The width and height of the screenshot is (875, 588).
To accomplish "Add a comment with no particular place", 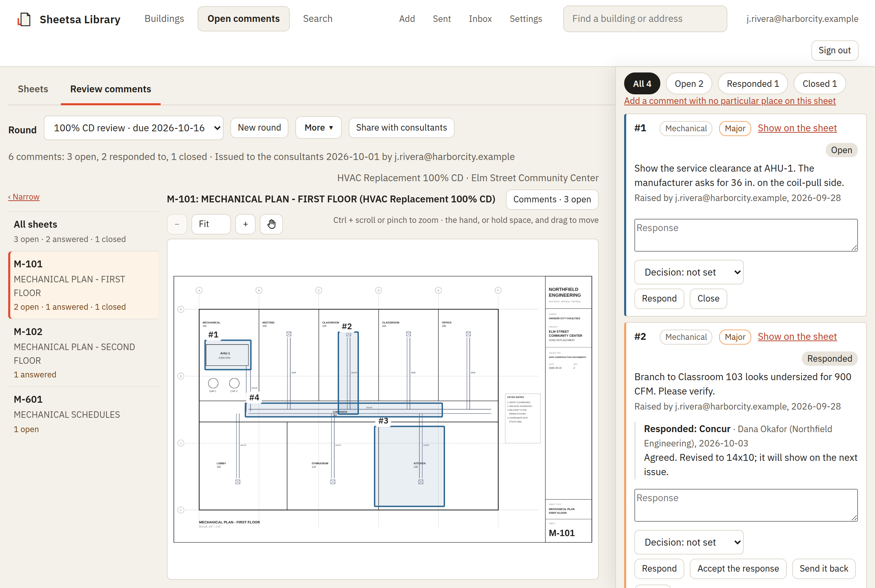I will pos(729,101).
